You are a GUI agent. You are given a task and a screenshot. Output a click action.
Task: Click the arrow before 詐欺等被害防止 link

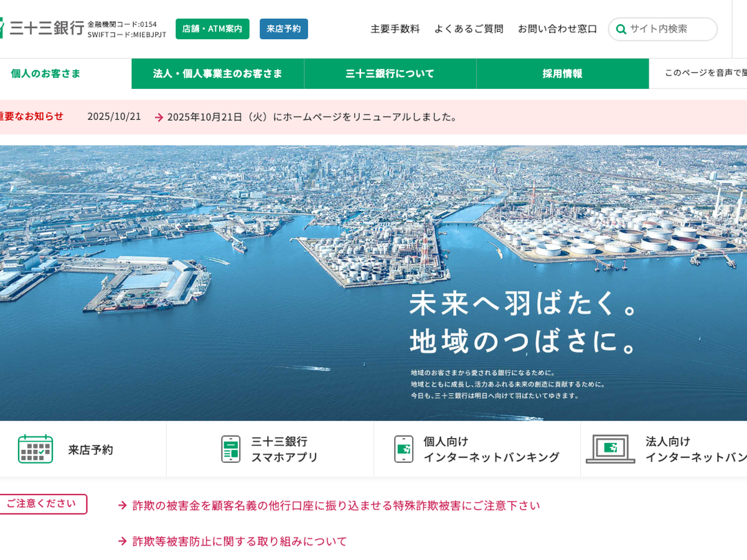[x=123, y=541]
